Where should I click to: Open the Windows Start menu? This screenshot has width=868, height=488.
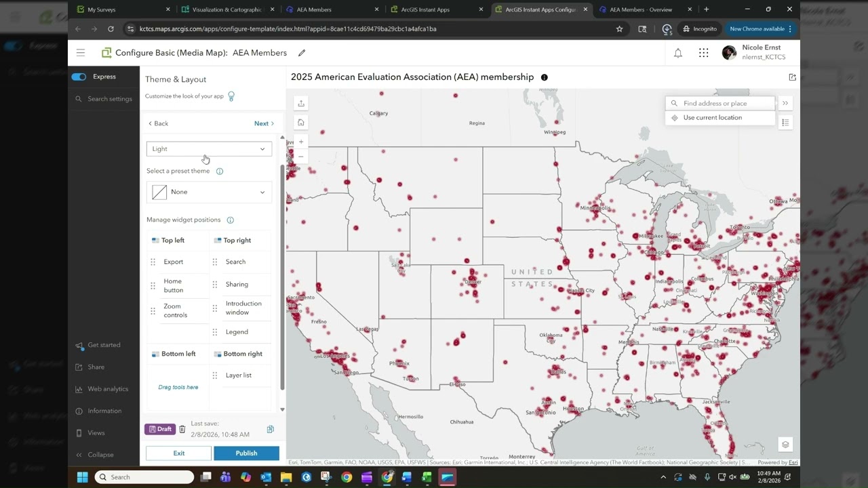point(82,477)
